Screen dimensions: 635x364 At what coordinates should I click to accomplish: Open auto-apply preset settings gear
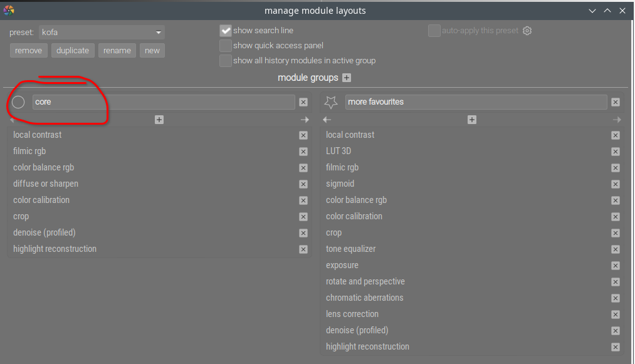click(x=527, y=31)
